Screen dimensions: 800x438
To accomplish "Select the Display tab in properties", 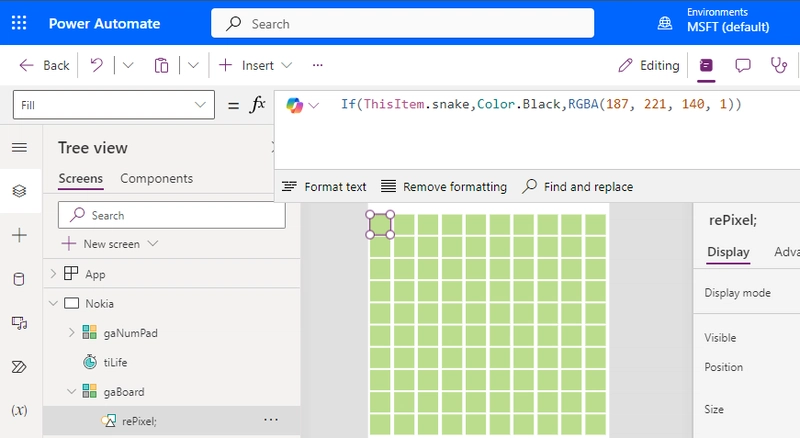I will 728,252.
